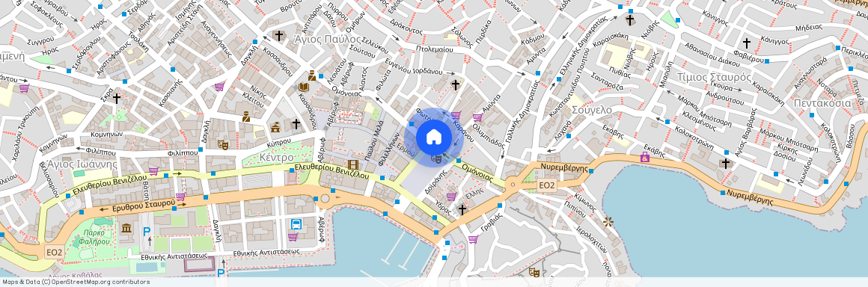Viewport: 868px width, 287px height.
Task: Click the shopping cart below Γραβιάς street
Action: tap(473, 239)
